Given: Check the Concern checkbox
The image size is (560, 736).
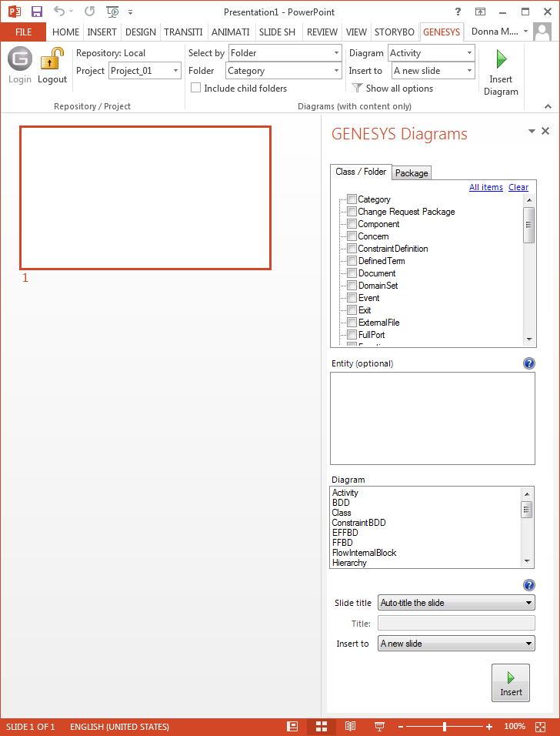Looking at the screenshot, I should point(352,236).
